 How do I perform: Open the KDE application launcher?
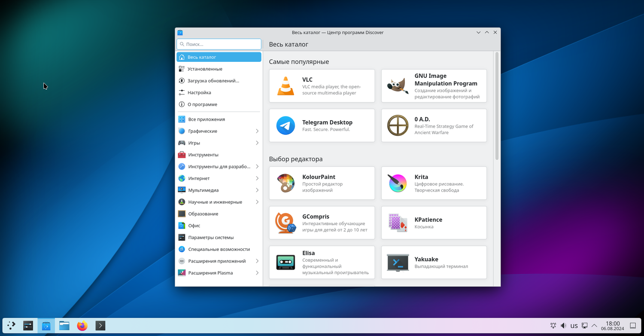12,326
